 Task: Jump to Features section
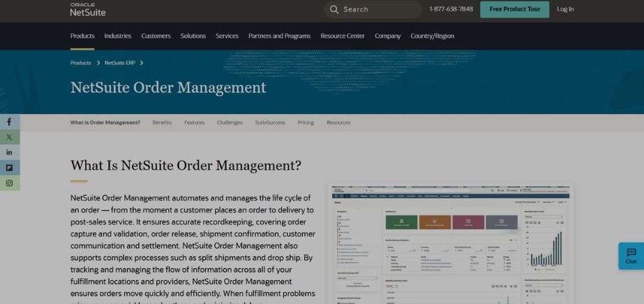pyautogui.click(x=194, y=122)
